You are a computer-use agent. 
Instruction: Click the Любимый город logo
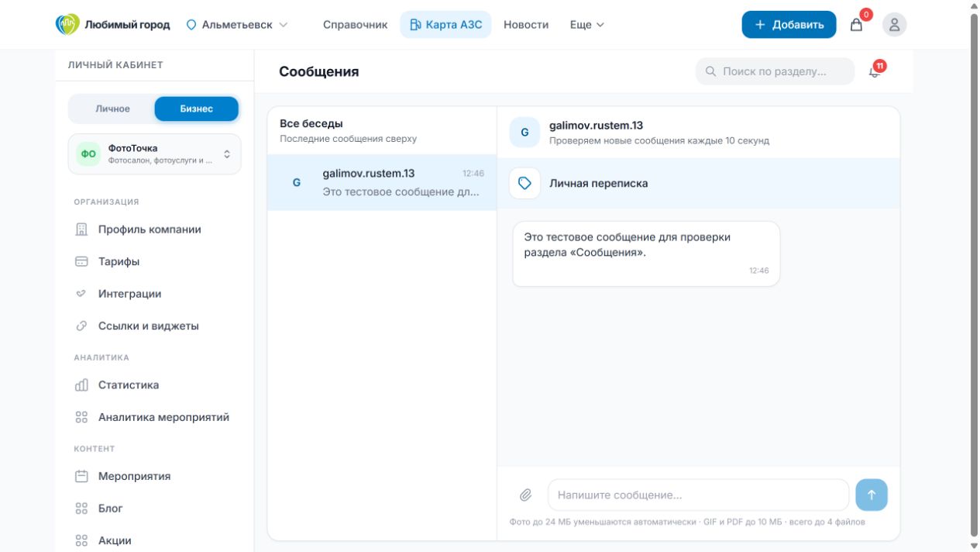tap(113, 25)
